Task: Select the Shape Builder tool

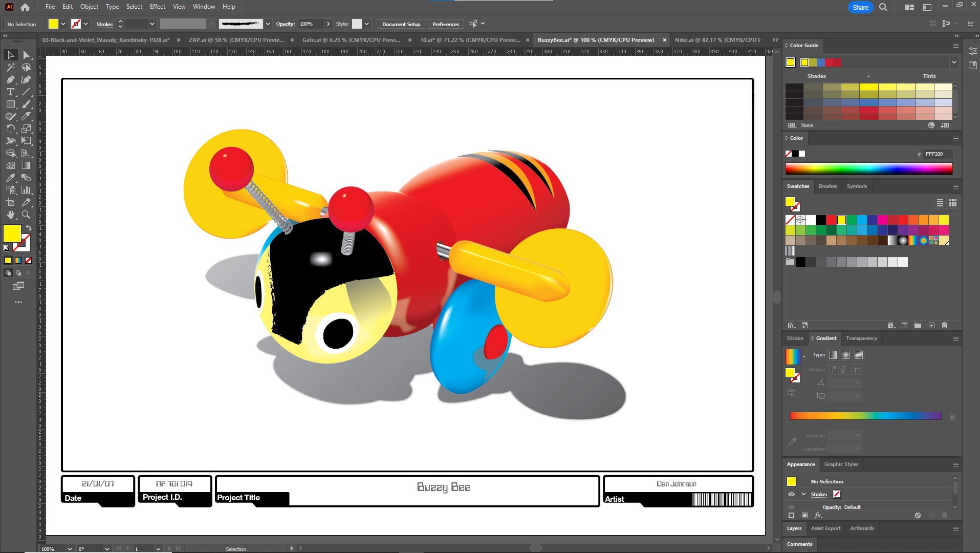Action: (x=10, y=153)
